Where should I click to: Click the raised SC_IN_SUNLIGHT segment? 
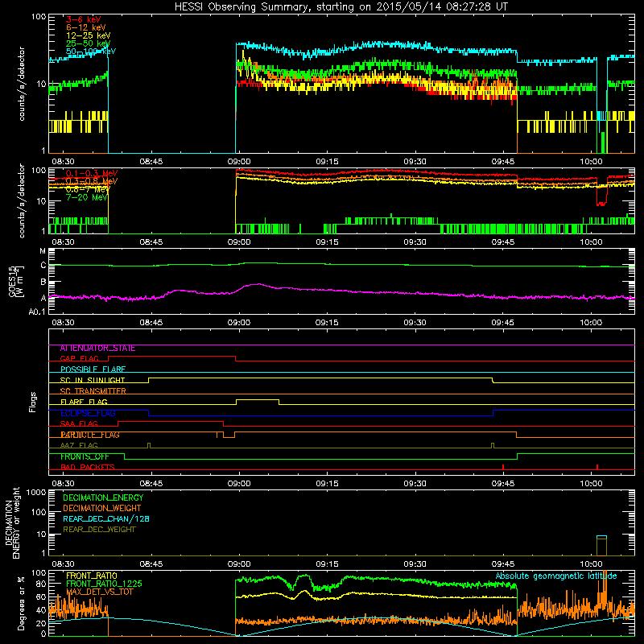[320, 378]
